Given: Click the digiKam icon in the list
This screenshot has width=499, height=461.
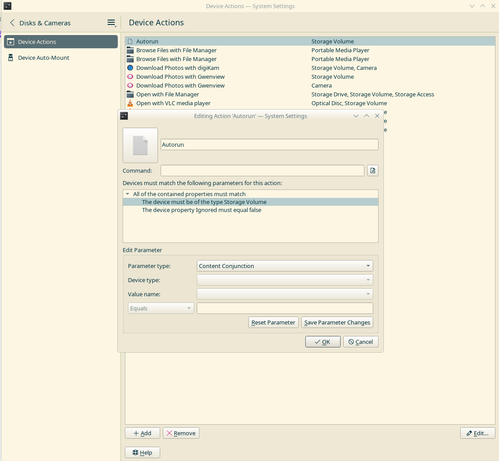Looking at the screenshot, I should coord(130,68).
